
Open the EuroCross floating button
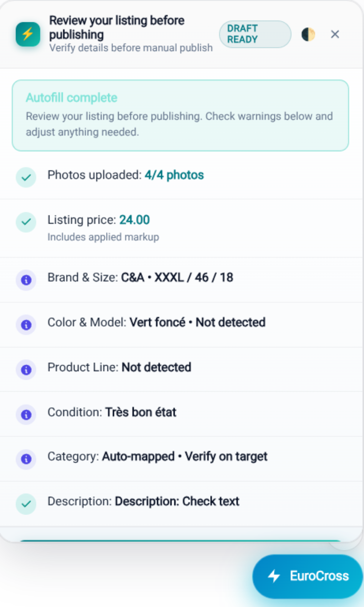click(x=308, y=576)
